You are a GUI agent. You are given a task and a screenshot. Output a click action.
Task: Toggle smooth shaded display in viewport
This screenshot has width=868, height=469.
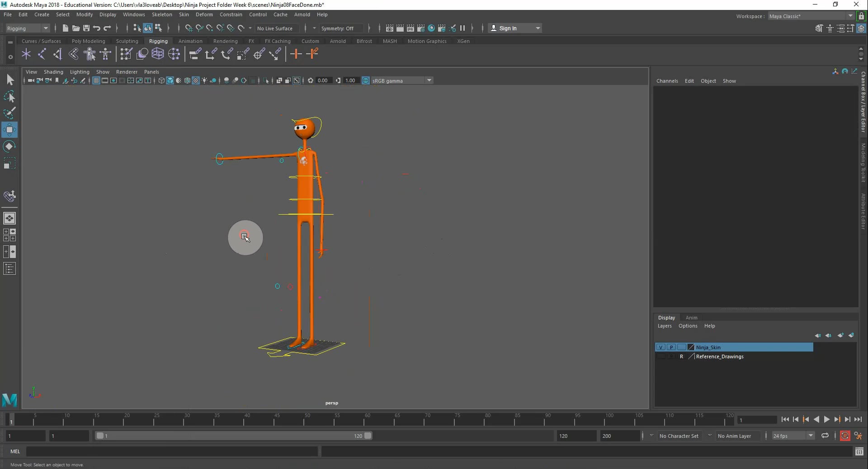[170, 81]
